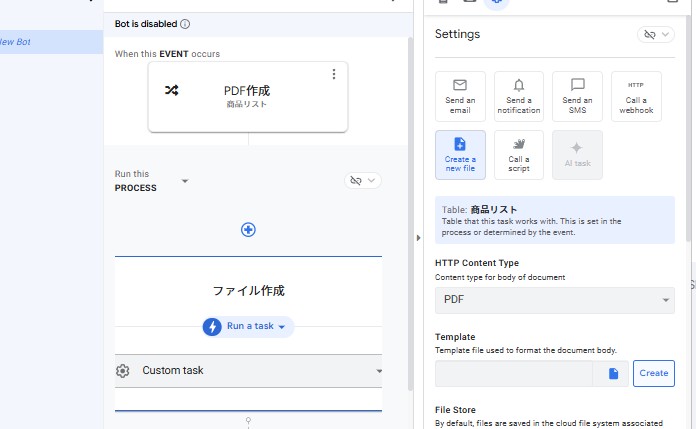Open the HTTP Content Type PDF dropdown
Viewport: 696px width, 429px height.
click(554, 299)
